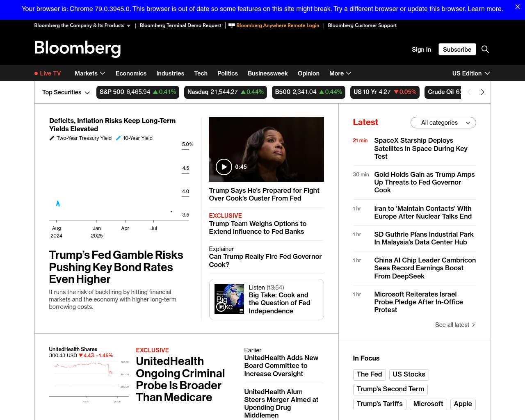Open UnitedHealth Ongoing Criminal Probe headline

pyautogui.click(x=180, y=379)
